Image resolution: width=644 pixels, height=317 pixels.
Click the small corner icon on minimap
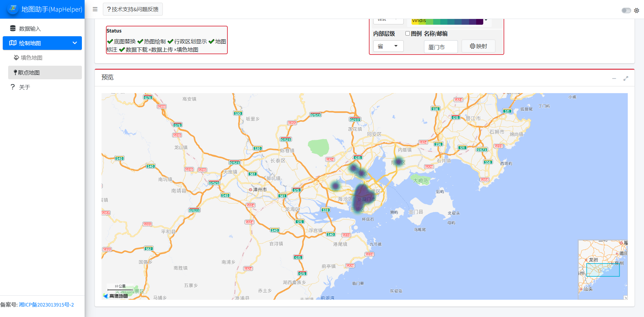click(625, 297)
